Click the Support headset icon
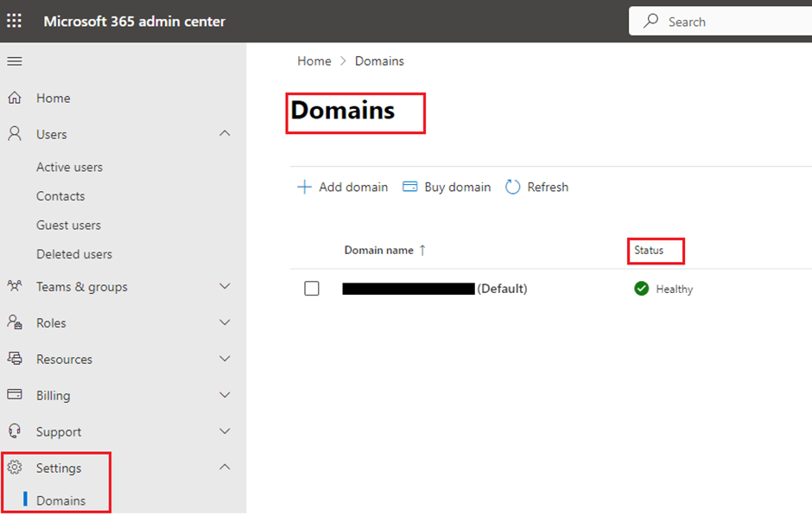812x516 pixels. tap(15, 431)
